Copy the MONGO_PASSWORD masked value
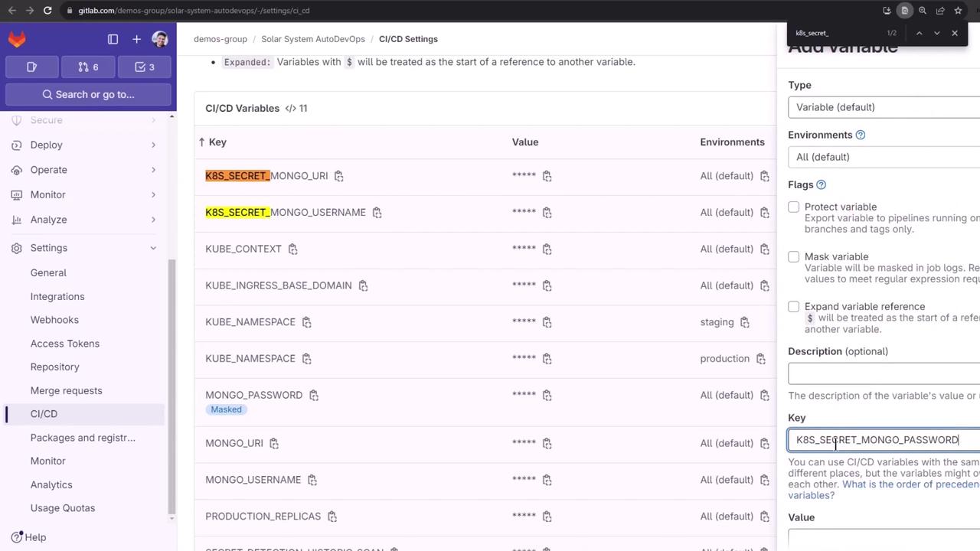The width and height of the screenshot is (980, 551). (x=547, y=396)
